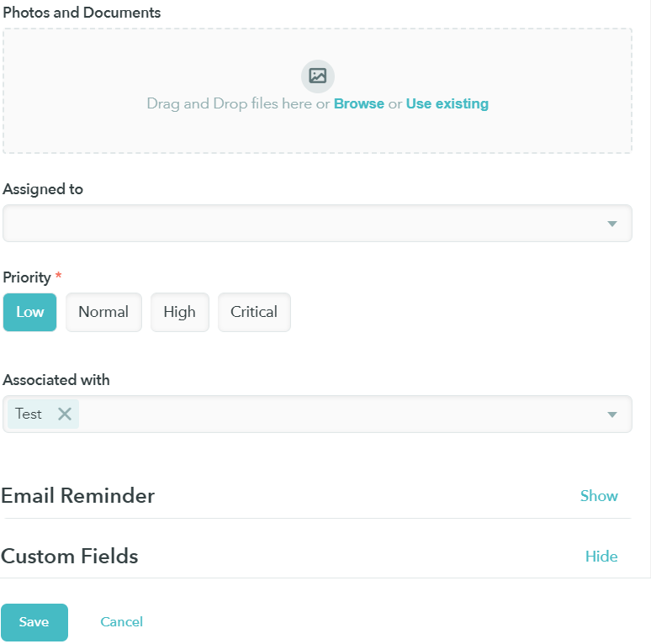Viewport: 651px width, 644px height.
Task: Click the Associated with input area
Action: [x=336, y=414]
